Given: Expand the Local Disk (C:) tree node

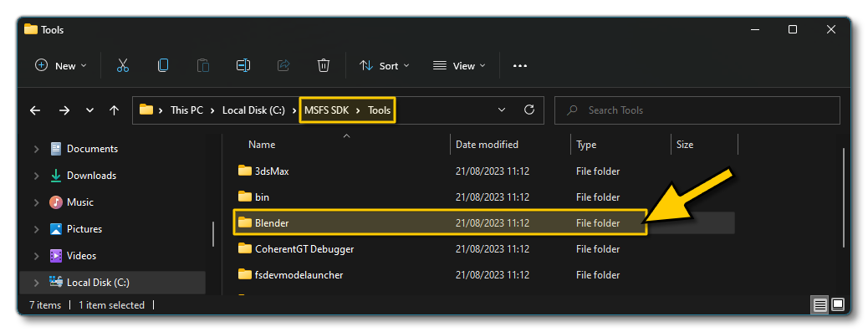Looking at the screenshot, I should point(37,282).
